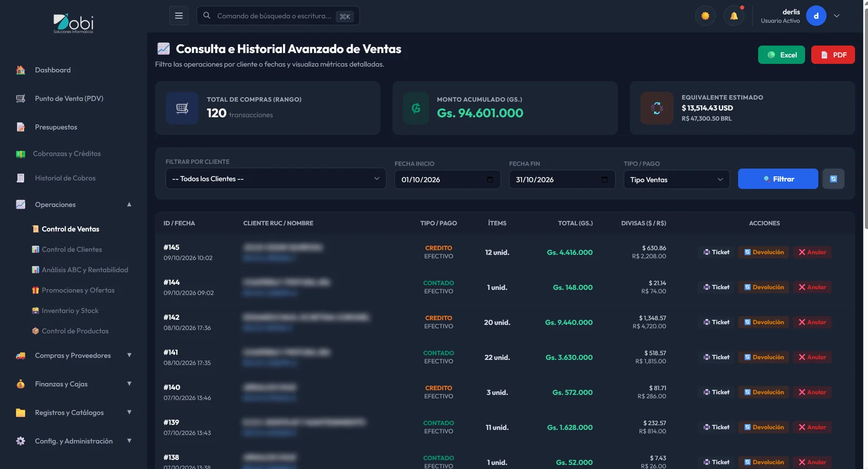Start a Devolución for sale #142
The height and width of the screenshot is (469, 868).
(x=764, y=322)
